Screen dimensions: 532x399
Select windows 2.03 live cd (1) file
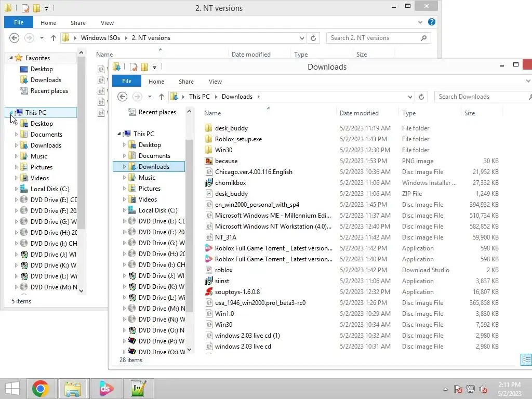[247, 336]
